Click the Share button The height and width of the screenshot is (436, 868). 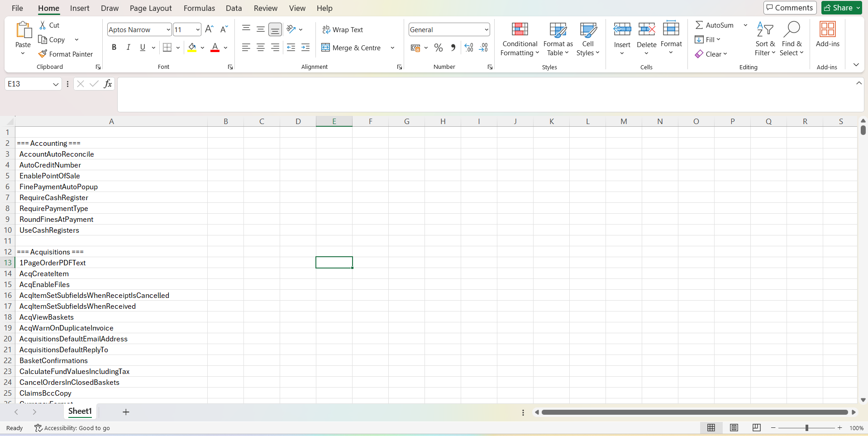(841, 8)
